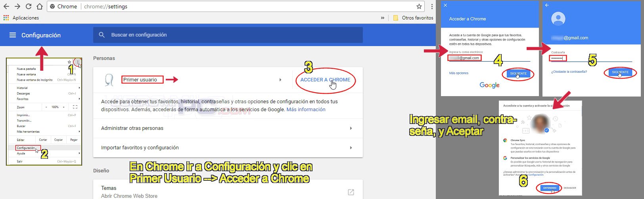Image resolution: width=644 pixels, height=199 pixels.
Task: Open the Configuración link in sync dialog
Action: [536, 175]
